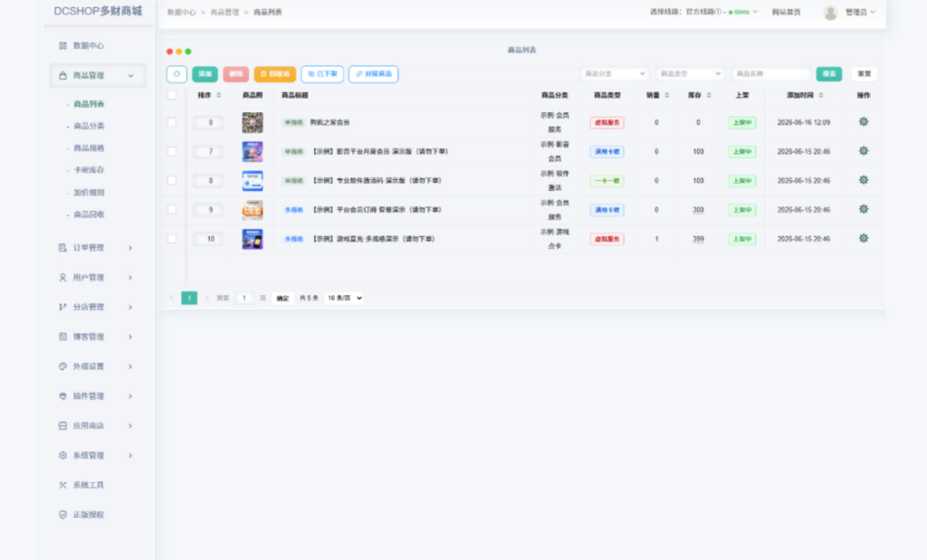Open the 商品分类 filter dropdown
927x560 pixels.
[615, 74]
